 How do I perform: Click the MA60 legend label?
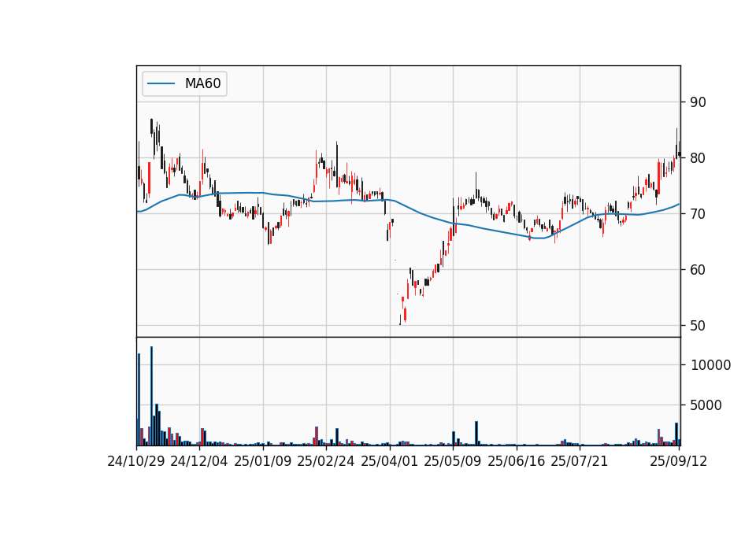(x=202, y=83)
